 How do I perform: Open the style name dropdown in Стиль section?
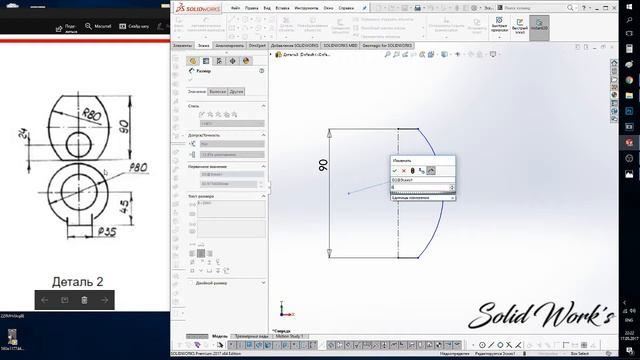tap(232, 123)
